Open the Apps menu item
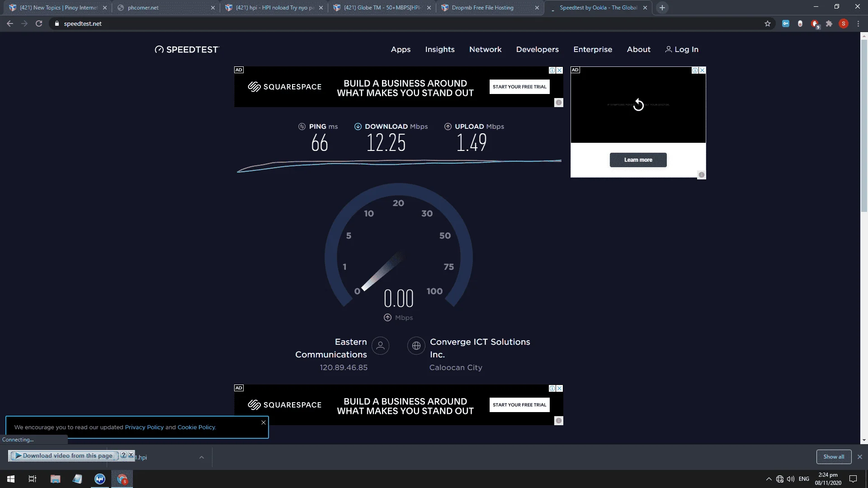Image resolution: width=868 pixels, height=488 pixels. pos(401,50)
